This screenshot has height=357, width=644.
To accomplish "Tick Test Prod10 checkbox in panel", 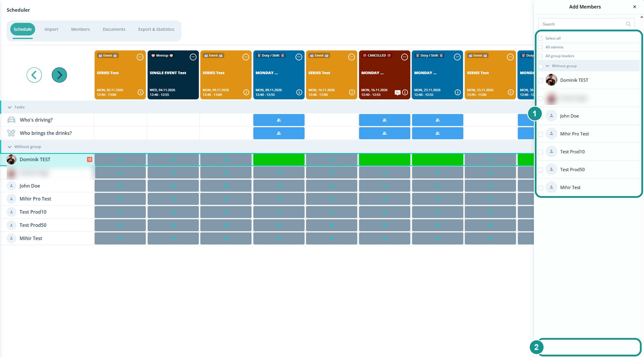I will (x=541, y=152).
